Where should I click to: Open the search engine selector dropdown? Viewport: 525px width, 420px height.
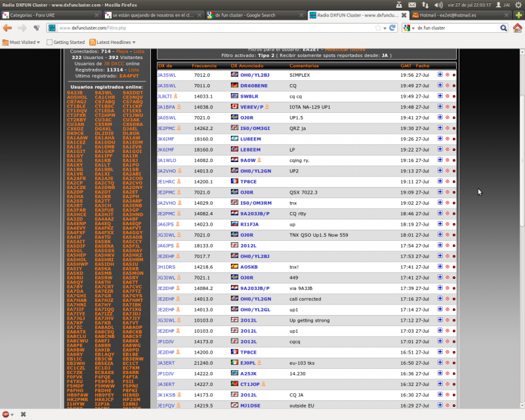[409, 28]
